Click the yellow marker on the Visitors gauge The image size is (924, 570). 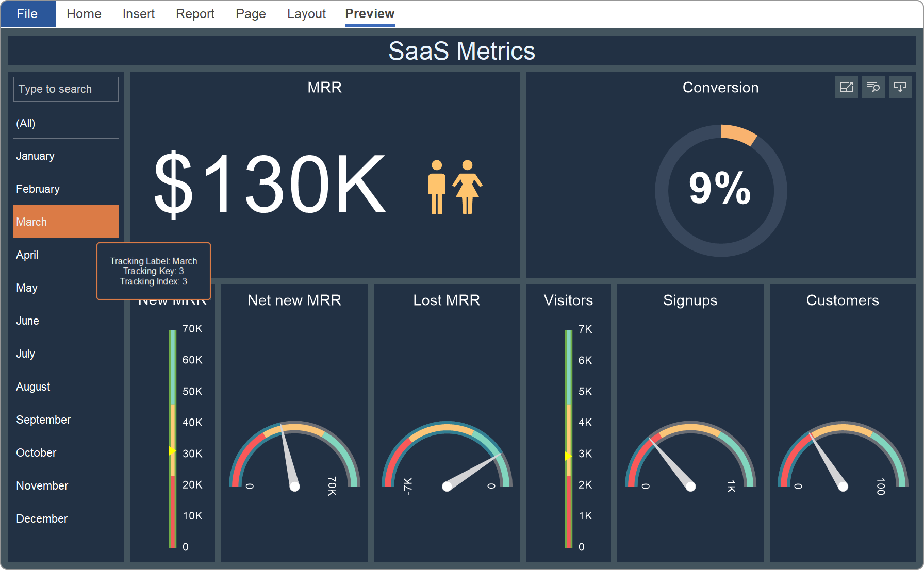568,456
